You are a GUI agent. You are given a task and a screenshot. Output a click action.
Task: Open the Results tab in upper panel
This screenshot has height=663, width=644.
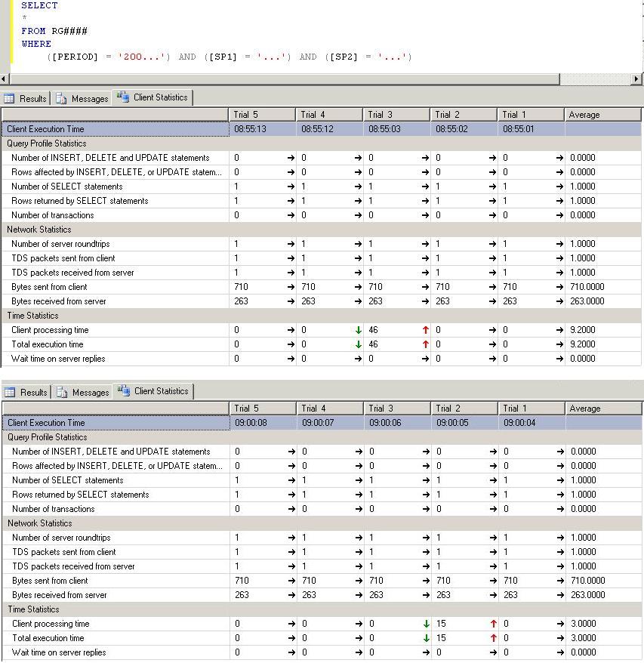(x=32, y=99)
